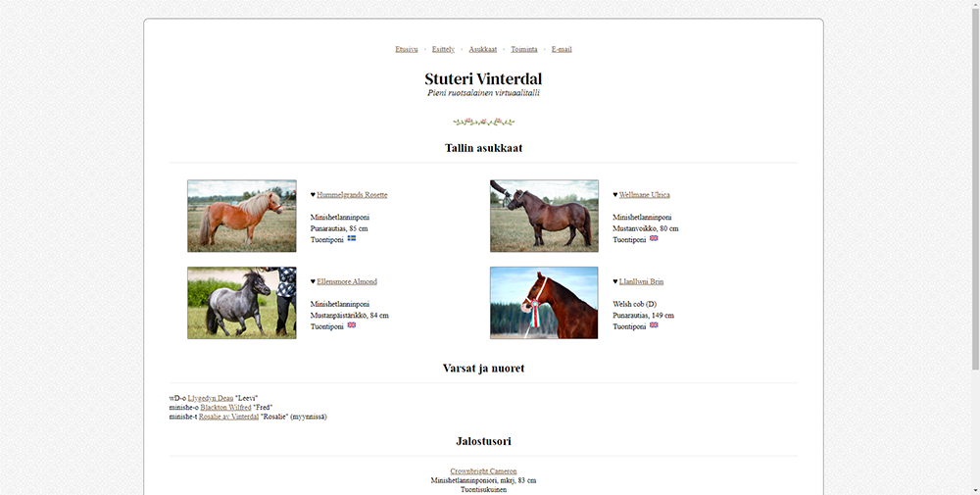Click the chestnut pony photo of Hummelgrands Rosette

pyautogui.click(x=242, y=216)
